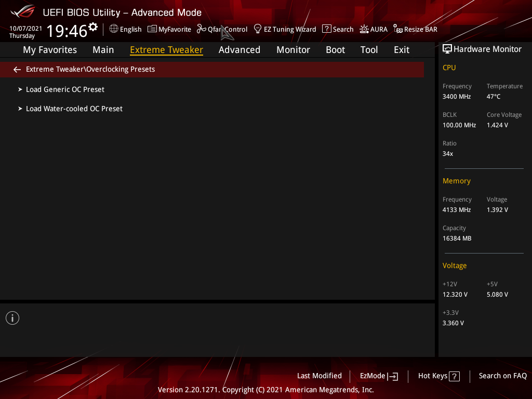The width and height of the screenshot is (532, 399).
Task: Click the Memory frequency value 4133 MHz
Action: (x=457, y=210)
